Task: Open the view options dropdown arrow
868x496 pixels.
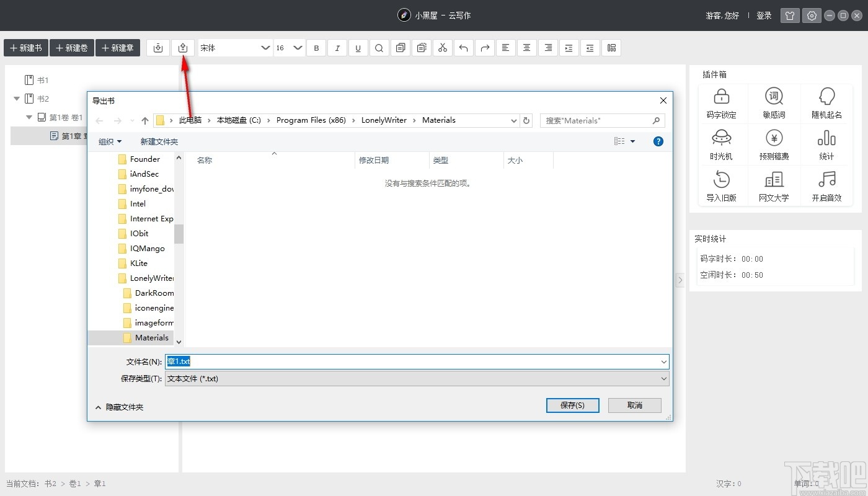Action: click(632, 141)
